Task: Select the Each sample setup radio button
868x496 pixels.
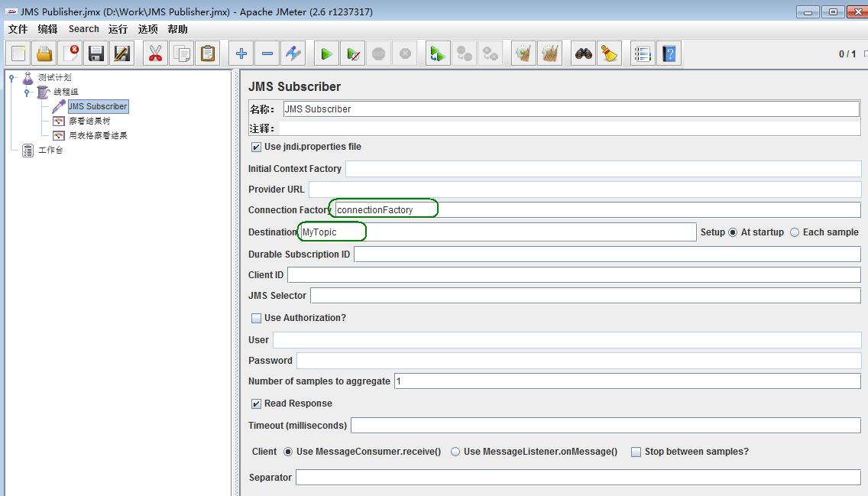Action: tap(795, 232)
